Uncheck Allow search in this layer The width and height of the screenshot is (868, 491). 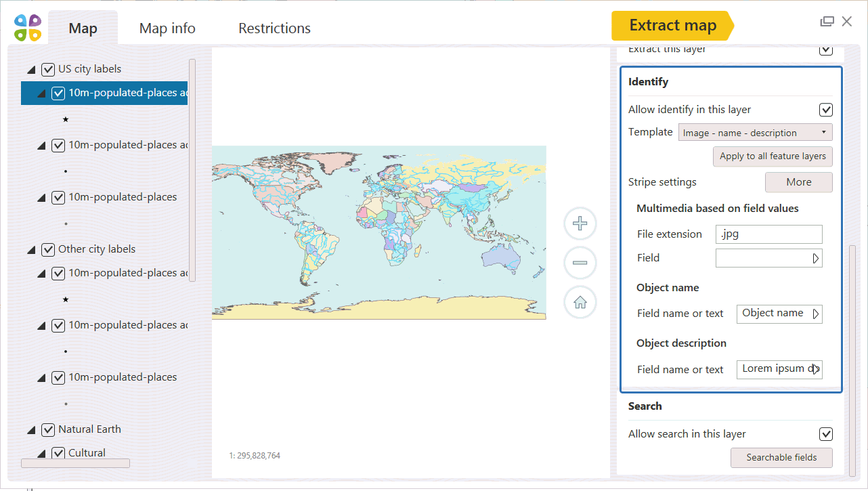click(825, 434)
